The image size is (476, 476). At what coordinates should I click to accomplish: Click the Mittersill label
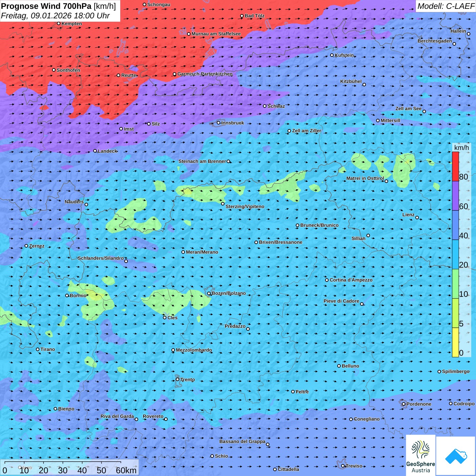[391, 120]
